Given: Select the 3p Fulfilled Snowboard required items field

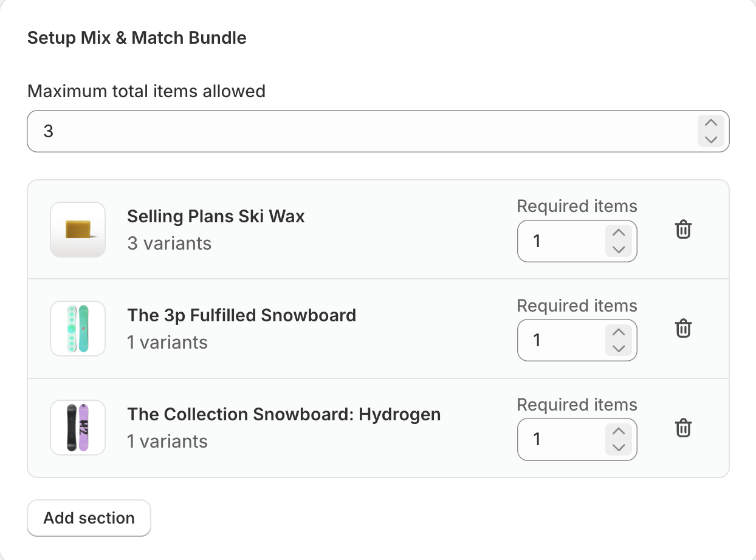Looking at the screenshot, I should point(560,340).
